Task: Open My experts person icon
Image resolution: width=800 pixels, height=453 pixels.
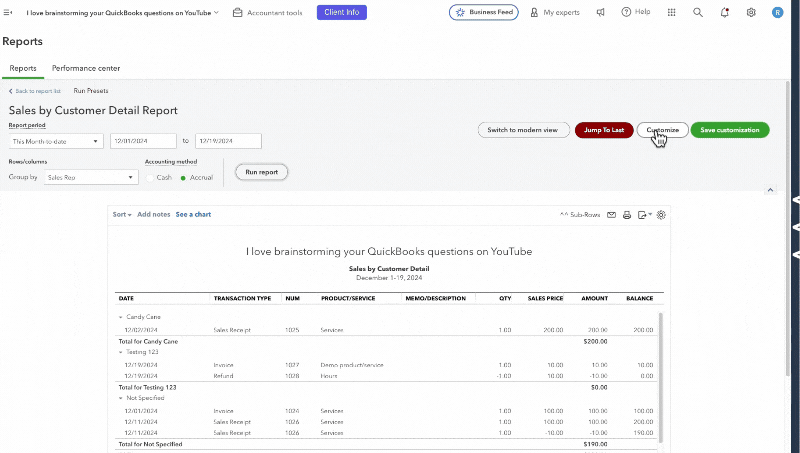Action: (x=534, y=12)
